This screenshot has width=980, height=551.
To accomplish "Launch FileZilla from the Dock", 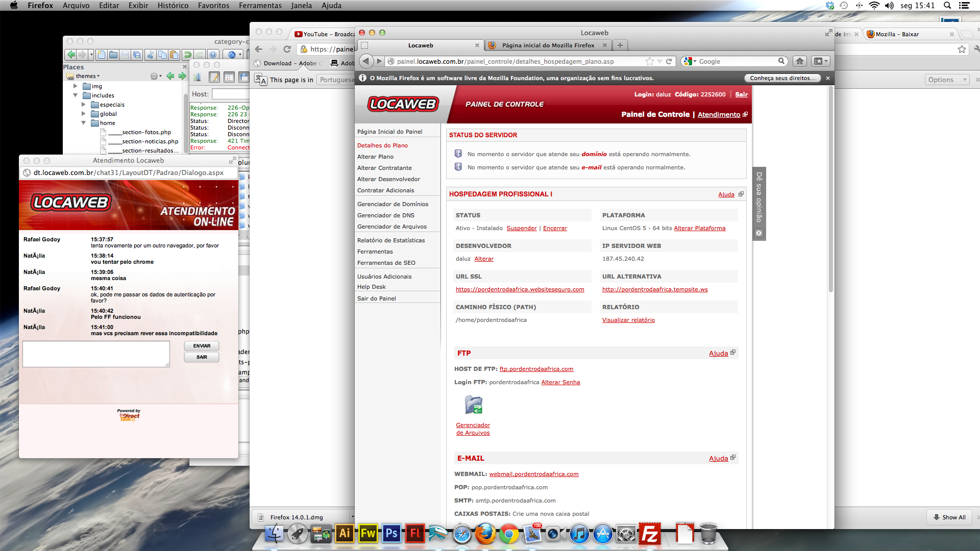I will coord(650,534).
